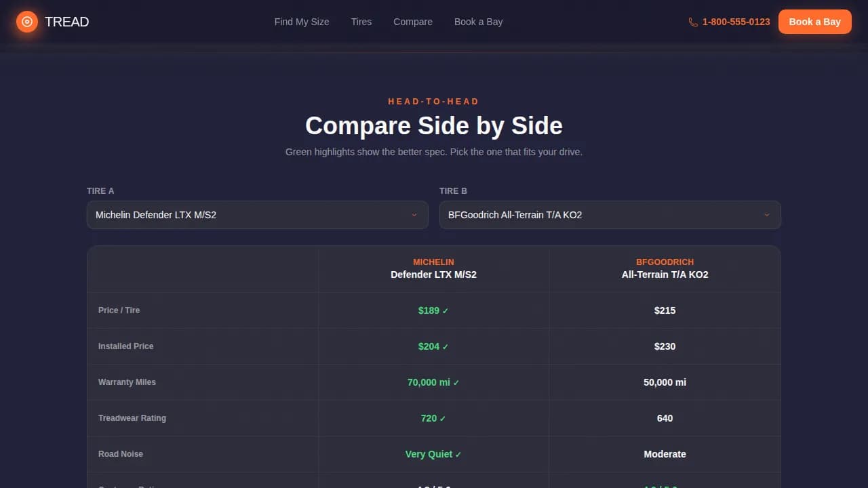
Task: Open the Tires nav item
Action: 361,22
